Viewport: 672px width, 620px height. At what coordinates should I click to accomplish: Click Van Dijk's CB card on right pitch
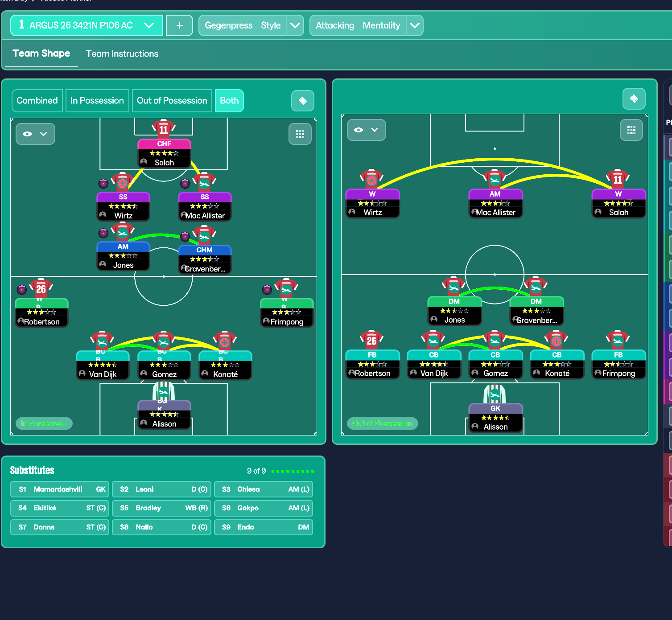[433, 364]
